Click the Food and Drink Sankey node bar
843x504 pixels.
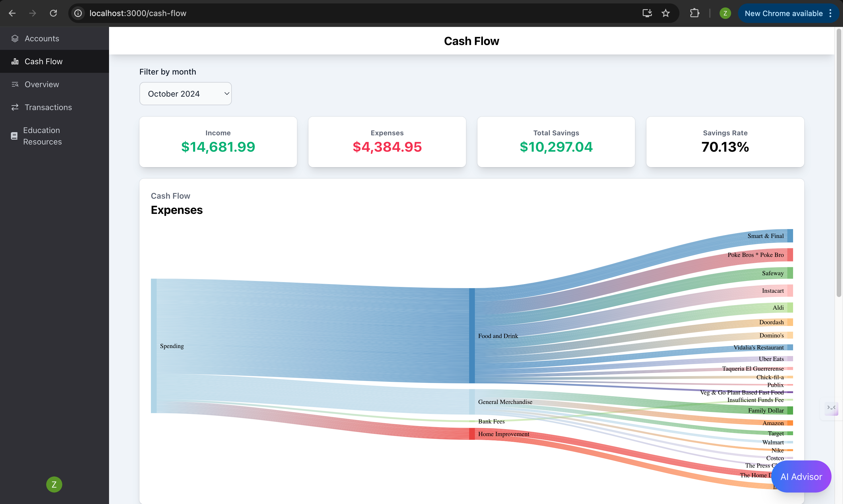point(472,335)
